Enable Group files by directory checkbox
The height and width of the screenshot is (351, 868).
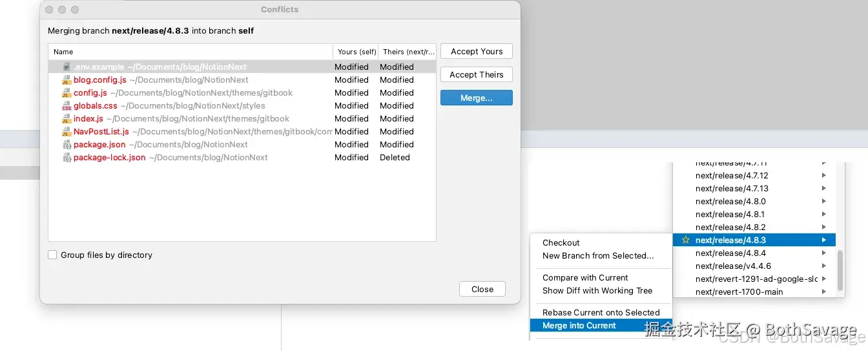(x=52, y=255)
